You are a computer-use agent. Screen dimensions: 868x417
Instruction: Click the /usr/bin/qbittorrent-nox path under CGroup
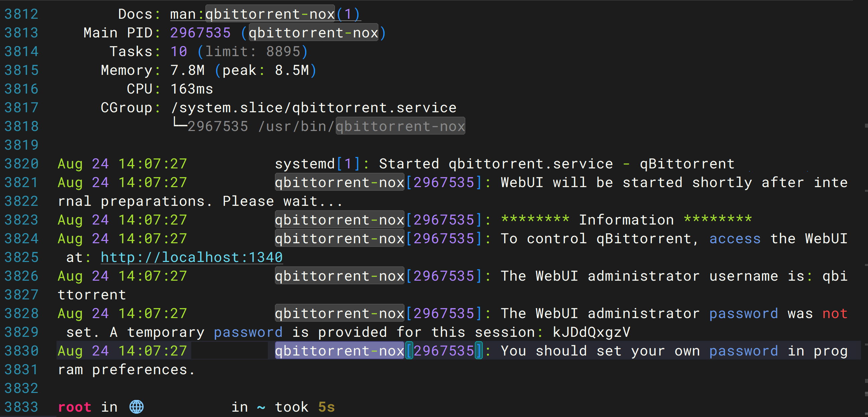[x=361, y=126]
